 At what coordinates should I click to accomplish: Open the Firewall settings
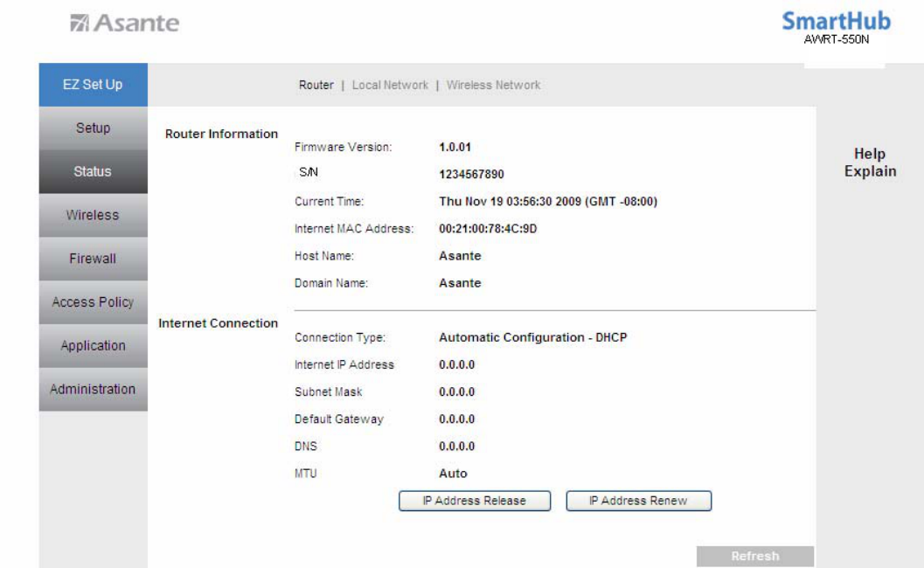94,259
